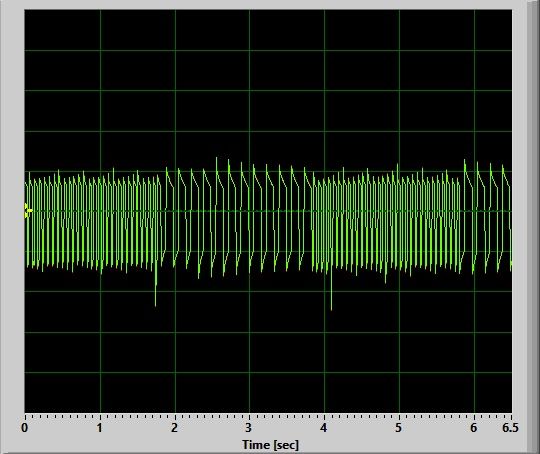Click the yellow cursor marker at left edge
Viewport: 540px width, 454px height.
tap(28, 210)
